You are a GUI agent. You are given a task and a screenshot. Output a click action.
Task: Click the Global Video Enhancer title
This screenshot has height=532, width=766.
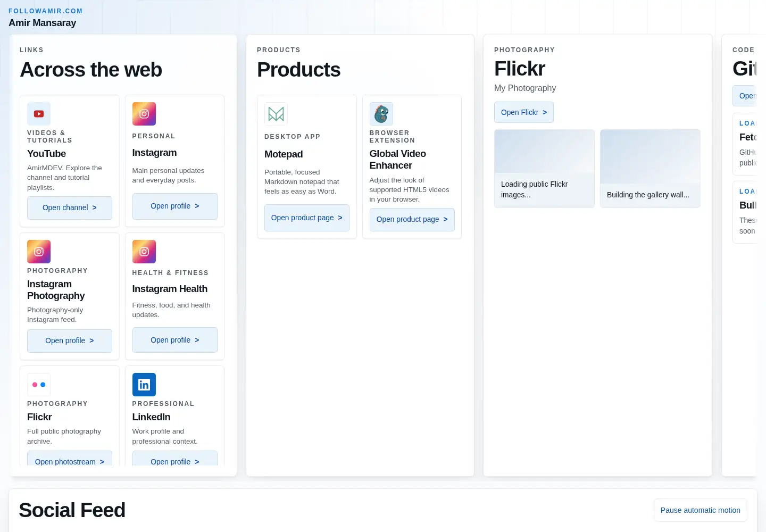pyautogui.click(x=398, y=160)
